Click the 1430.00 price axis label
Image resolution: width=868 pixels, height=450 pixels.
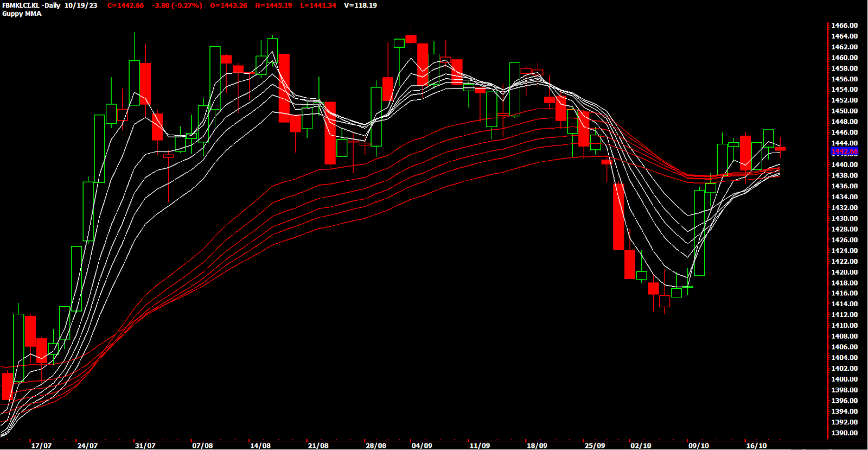(x=844, y=218)
